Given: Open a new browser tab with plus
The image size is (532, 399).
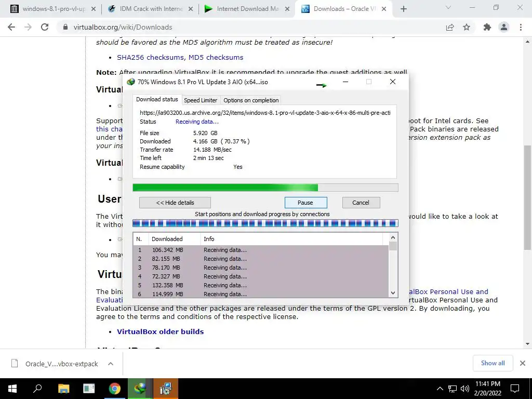Looking at the screenshot, I should tap(403, 9).
